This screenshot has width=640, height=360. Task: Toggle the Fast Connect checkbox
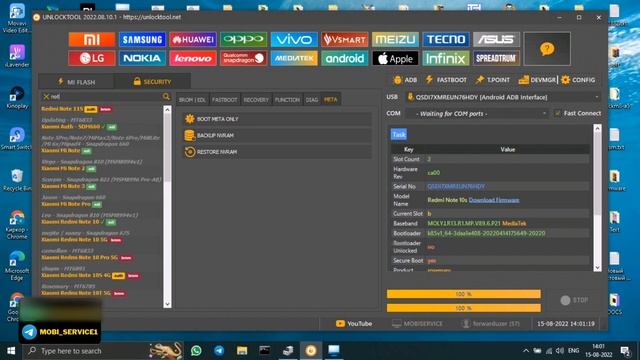[557, 113]
